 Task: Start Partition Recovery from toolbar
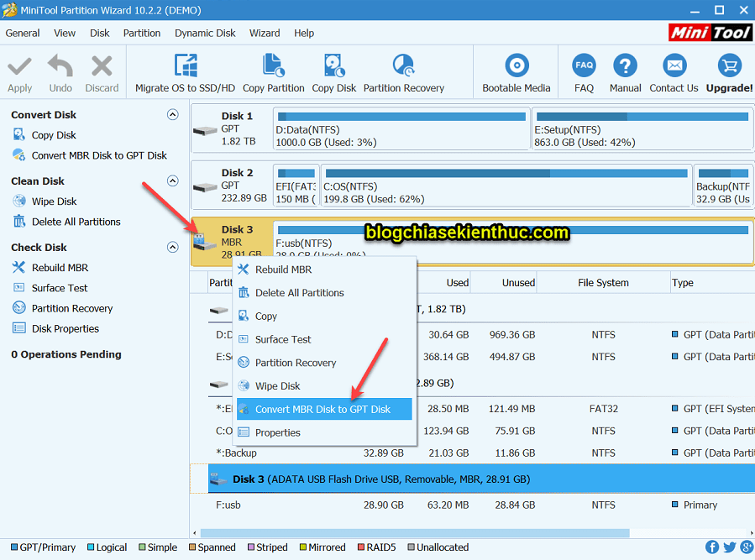point(404,73)
